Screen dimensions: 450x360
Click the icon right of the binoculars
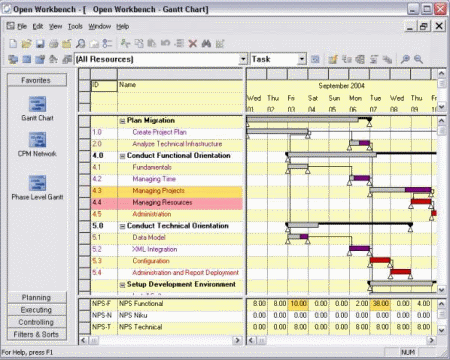220,43
